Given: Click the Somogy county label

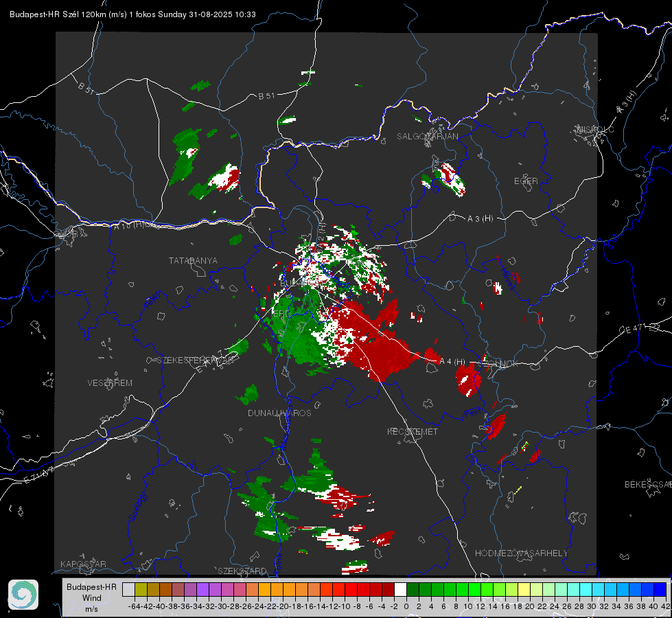Looking at the screenshot, I should pos(137,507).
